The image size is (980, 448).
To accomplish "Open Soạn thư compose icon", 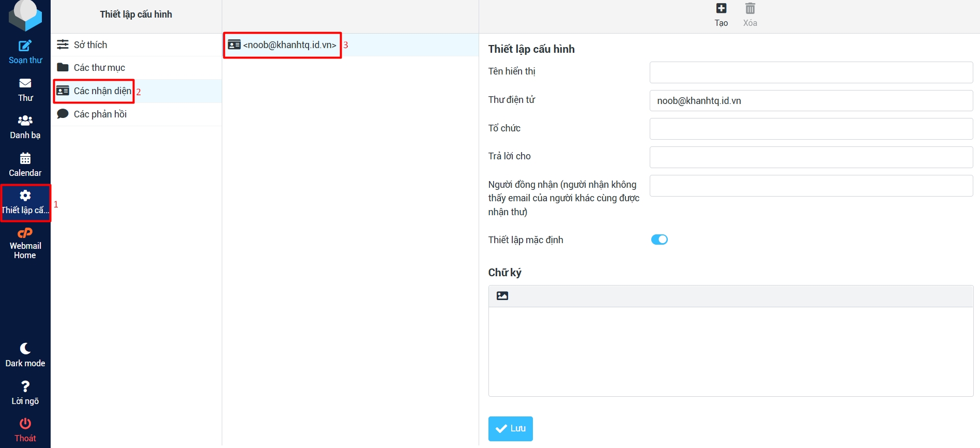I will tap(25, 47).
